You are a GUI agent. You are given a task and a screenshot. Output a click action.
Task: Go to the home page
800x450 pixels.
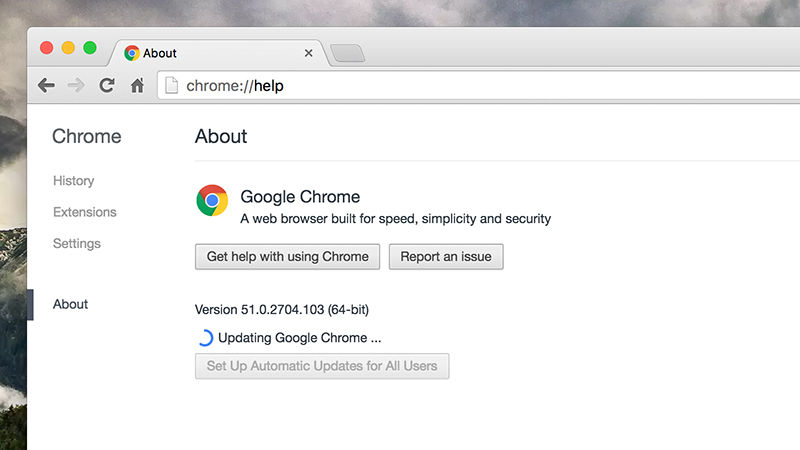click(x=137, y=86)
